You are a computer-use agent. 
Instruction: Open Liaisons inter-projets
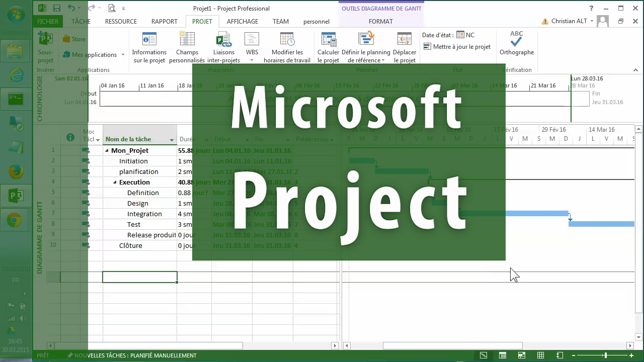(223, 47)
